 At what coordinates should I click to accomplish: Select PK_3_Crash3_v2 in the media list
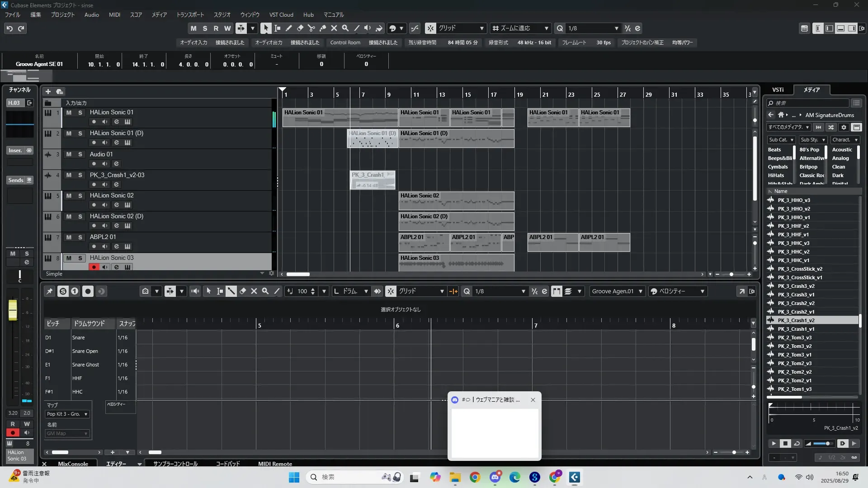796,286
